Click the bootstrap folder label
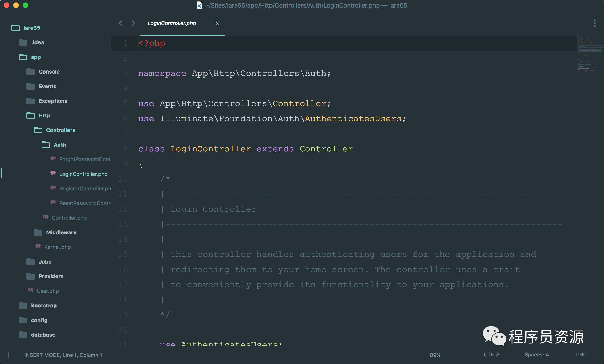Viewport: 604px width, 364px height. (44, 306)
